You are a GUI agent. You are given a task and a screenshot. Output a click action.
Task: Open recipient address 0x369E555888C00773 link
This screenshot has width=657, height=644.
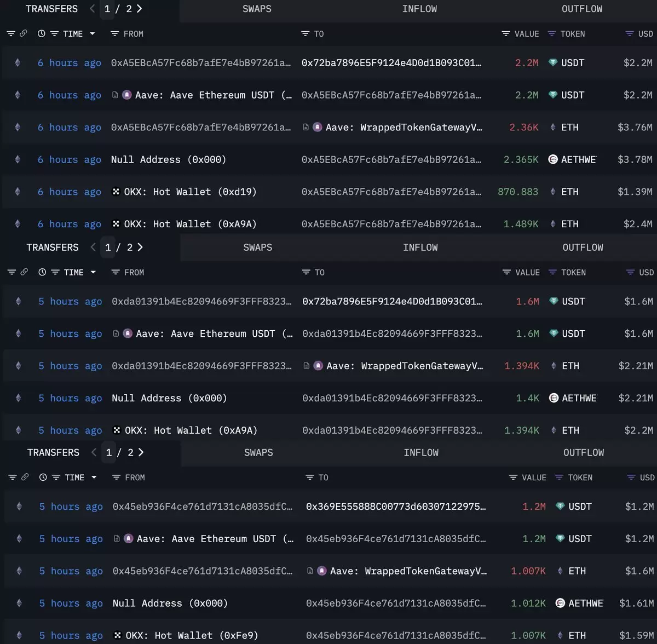point(396,507)
